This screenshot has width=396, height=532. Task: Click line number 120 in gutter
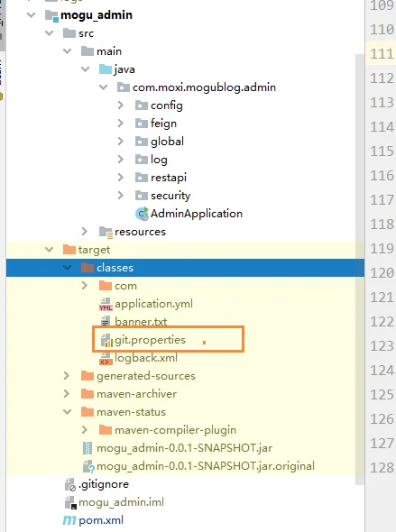[382, 273]
